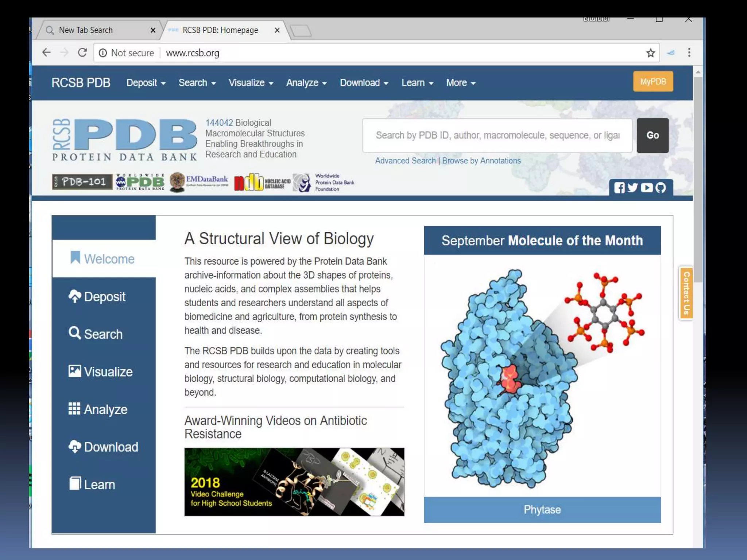Image resolution: width=747 pixels, height=560 pixels.
Task: Expand the Deposit dropdown in navbar
Action: pos(146,83)
